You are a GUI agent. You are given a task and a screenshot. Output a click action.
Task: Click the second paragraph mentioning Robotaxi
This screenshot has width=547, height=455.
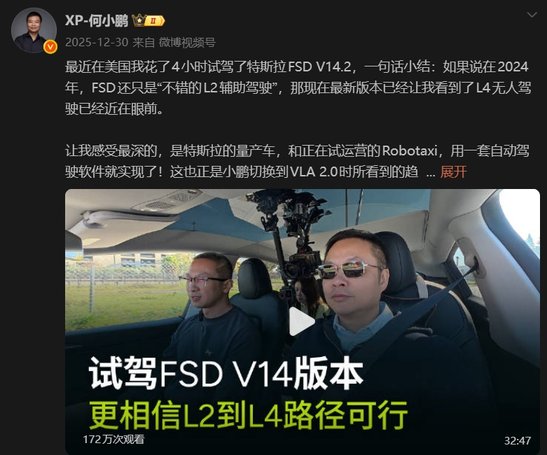pos(297,161)
